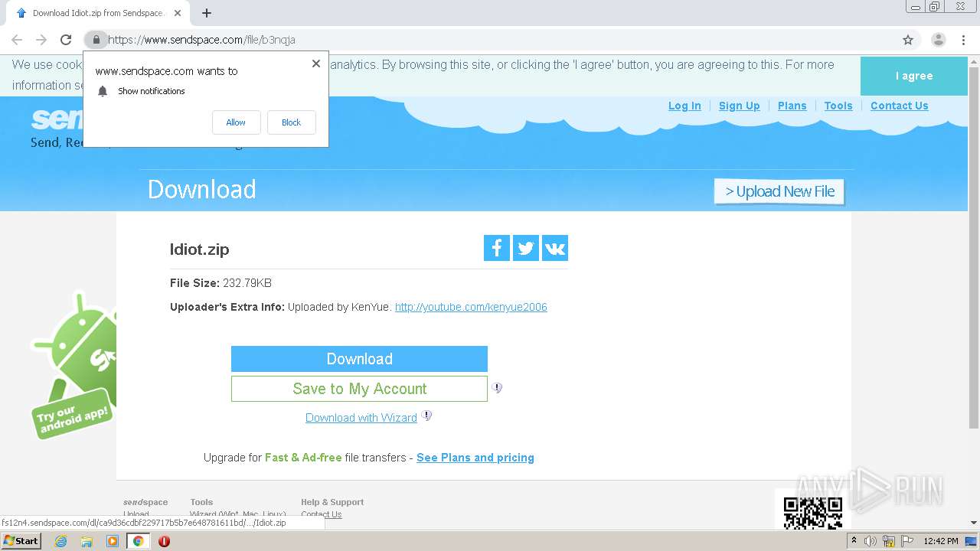Select the Download Idiot.zip browser tab

98,13
